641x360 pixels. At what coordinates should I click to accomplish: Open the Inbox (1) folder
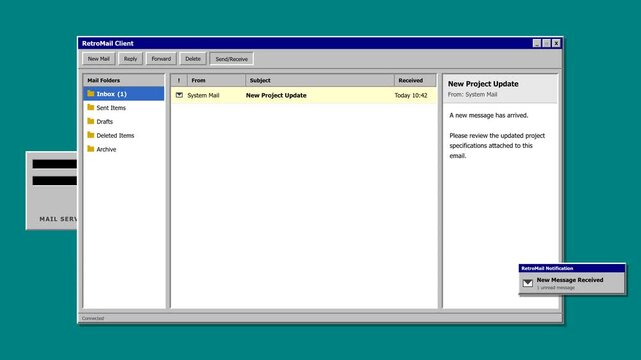123,94
